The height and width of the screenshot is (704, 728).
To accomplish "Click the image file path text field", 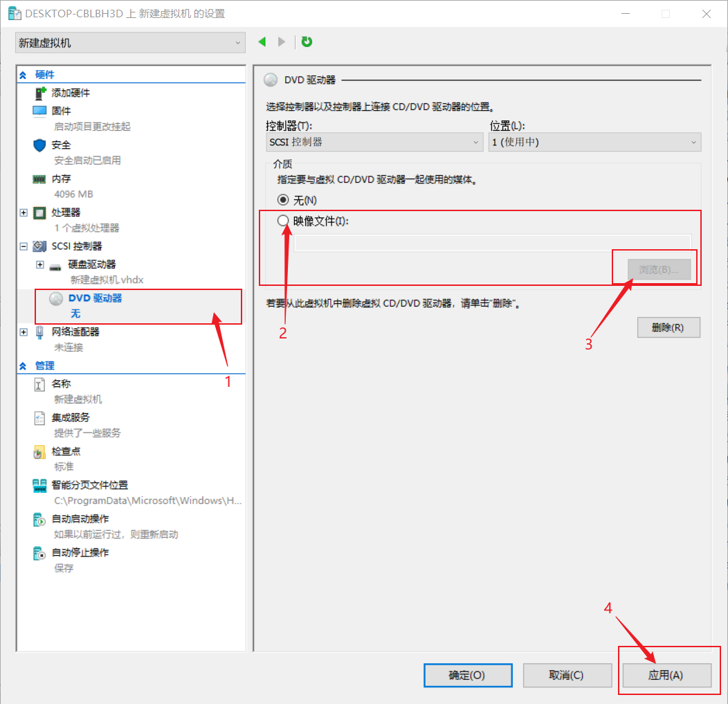I will coord(492,242).
